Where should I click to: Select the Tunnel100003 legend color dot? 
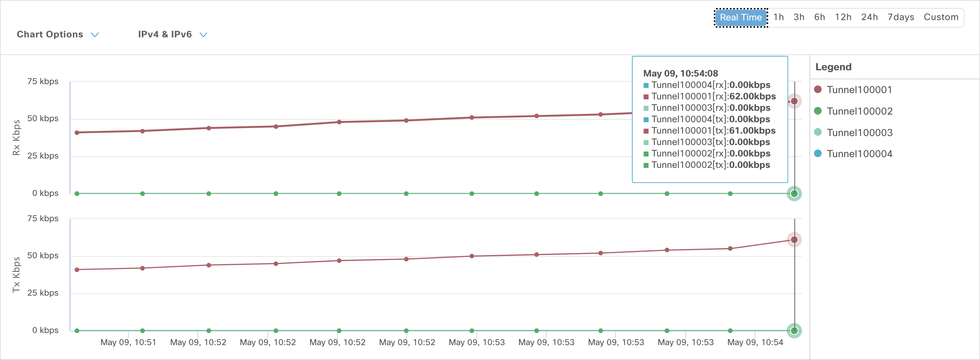[x=819, y=132]
